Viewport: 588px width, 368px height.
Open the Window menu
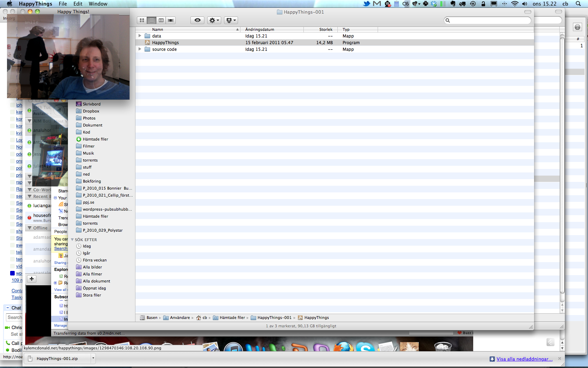click(x=98, y=4)
